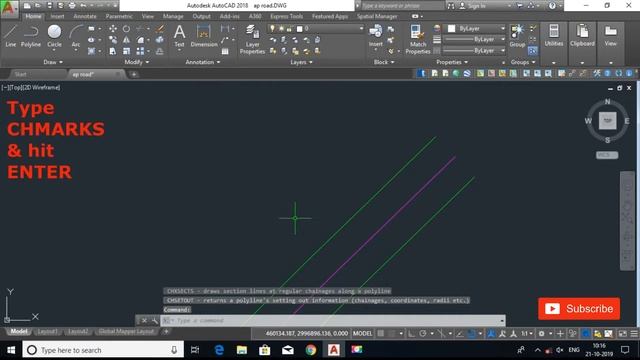Open the Dimension tool
Screen dimensions: 640x360
pos(204,36)
